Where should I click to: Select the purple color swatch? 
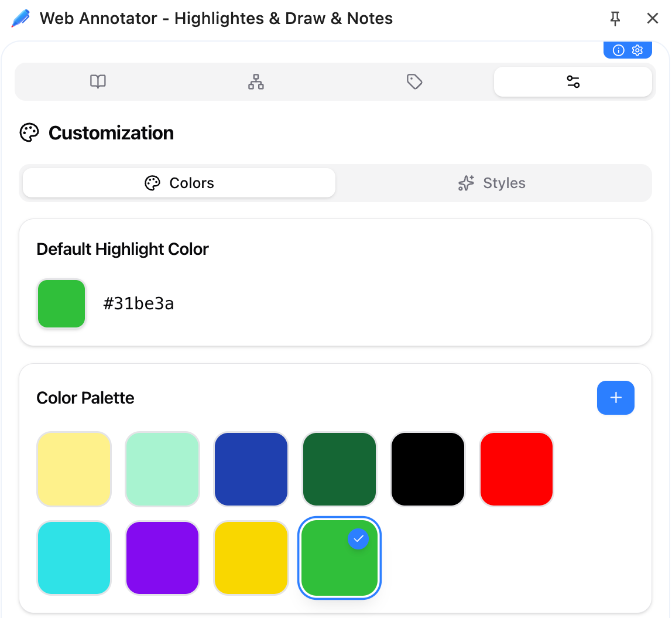(162, 558)
